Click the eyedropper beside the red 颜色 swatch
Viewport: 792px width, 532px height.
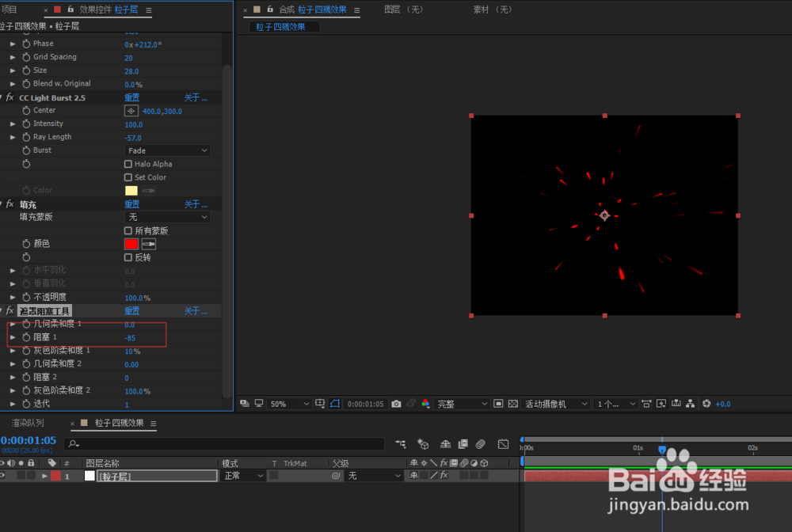[x=149, y=245]
